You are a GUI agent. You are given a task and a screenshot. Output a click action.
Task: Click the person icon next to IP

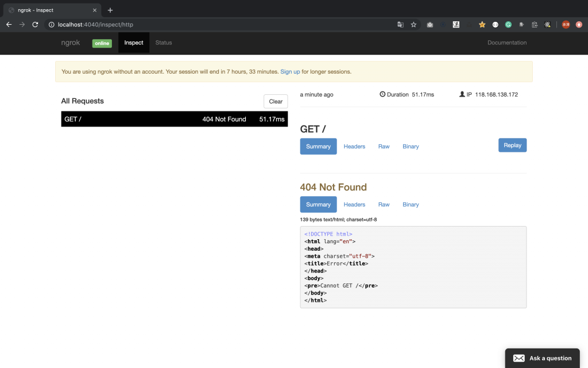[462, 94]
